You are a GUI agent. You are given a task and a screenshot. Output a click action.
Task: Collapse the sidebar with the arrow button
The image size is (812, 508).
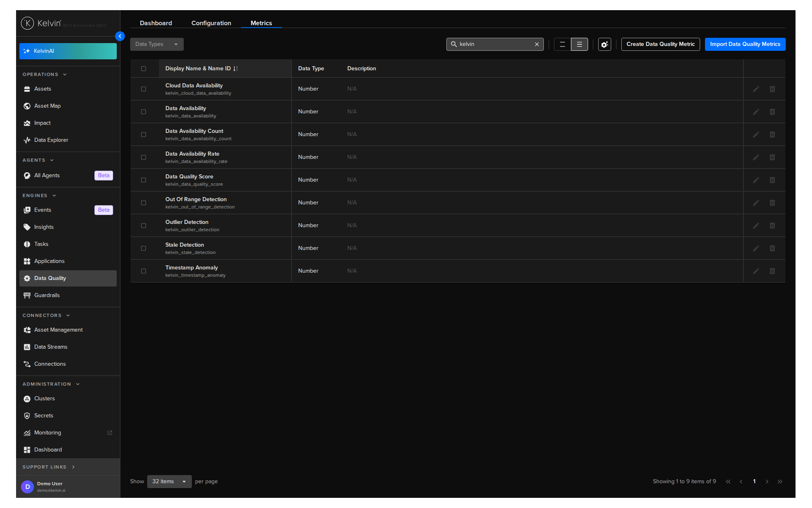pos(120,36)
